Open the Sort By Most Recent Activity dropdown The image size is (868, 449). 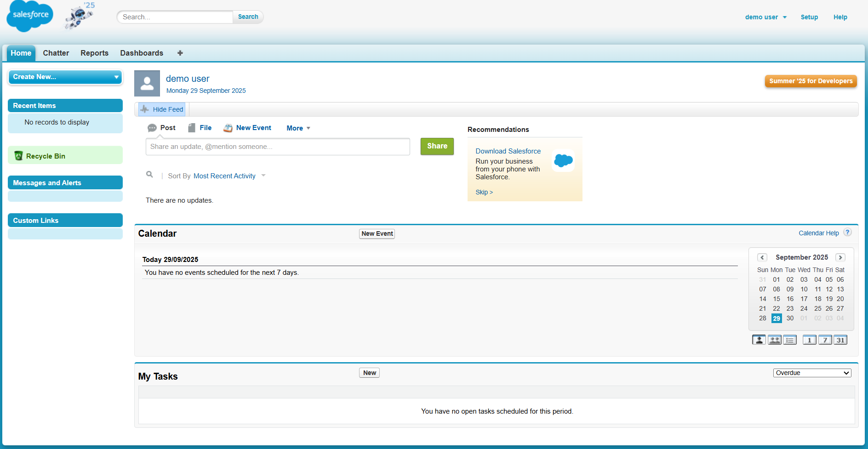[x=229, y=176]
